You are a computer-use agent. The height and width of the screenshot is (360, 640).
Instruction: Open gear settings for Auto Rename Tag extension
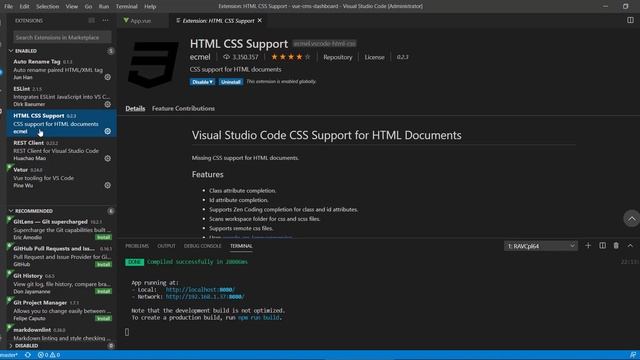pyautogui.click(x=107, y=77)
